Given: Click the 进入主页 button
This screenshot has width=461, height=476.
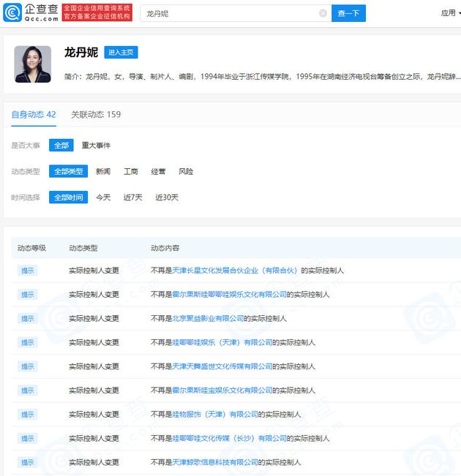Looking at the screenshot, I should pos(121,53).
